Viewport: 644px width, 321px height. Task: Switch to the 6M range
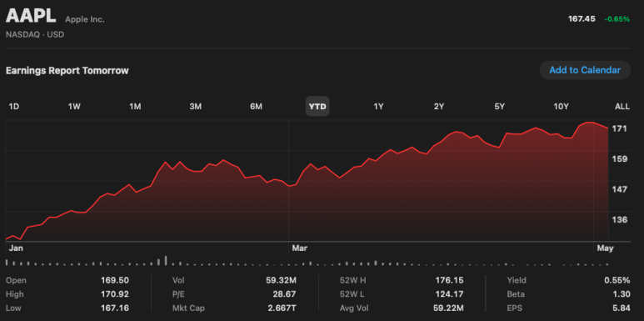256,107
